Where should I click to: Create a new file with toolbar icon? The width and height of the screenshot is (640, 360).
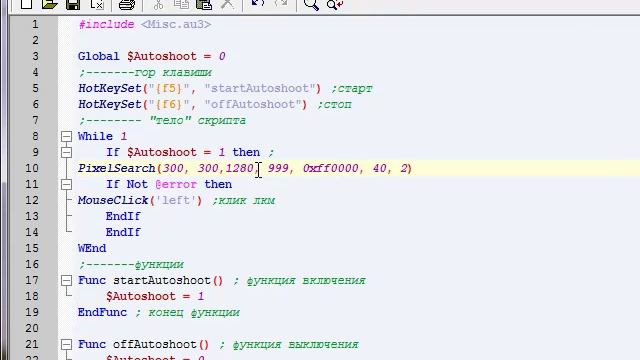(x=27, y=4)
